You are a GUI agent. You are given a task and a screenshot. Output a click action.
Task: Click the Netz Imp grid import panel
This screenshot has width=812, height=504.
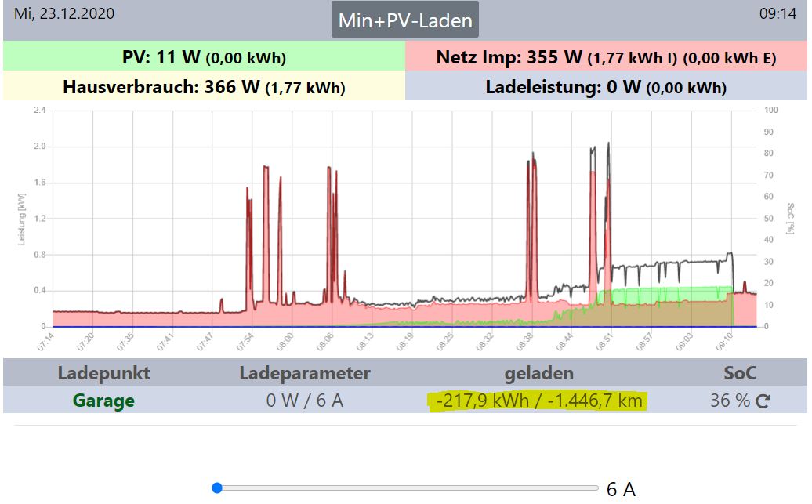point(606,56)
